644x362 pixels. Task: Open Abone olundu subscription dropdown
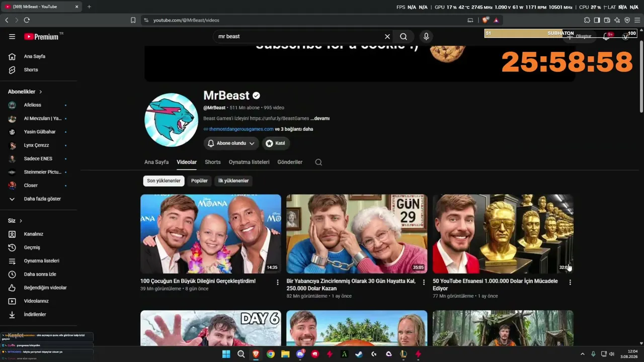tap(231, 143)
